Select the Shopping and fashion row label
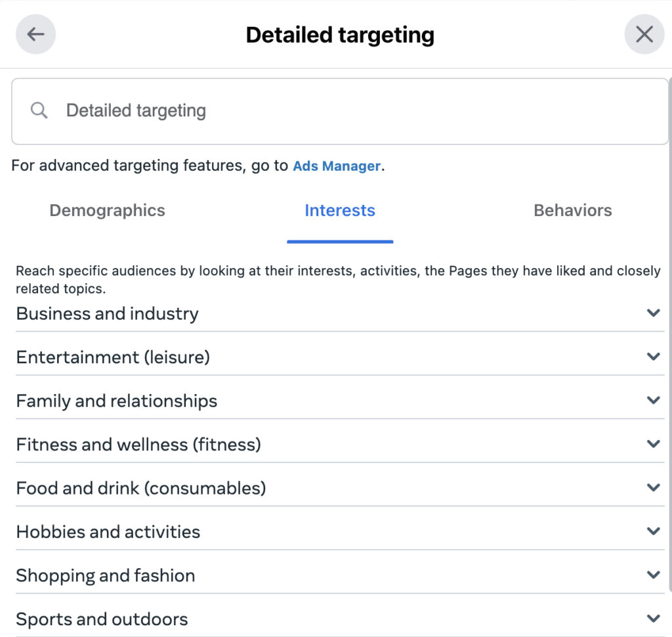This screenshot has height=637, width=672. pos(106,575)
